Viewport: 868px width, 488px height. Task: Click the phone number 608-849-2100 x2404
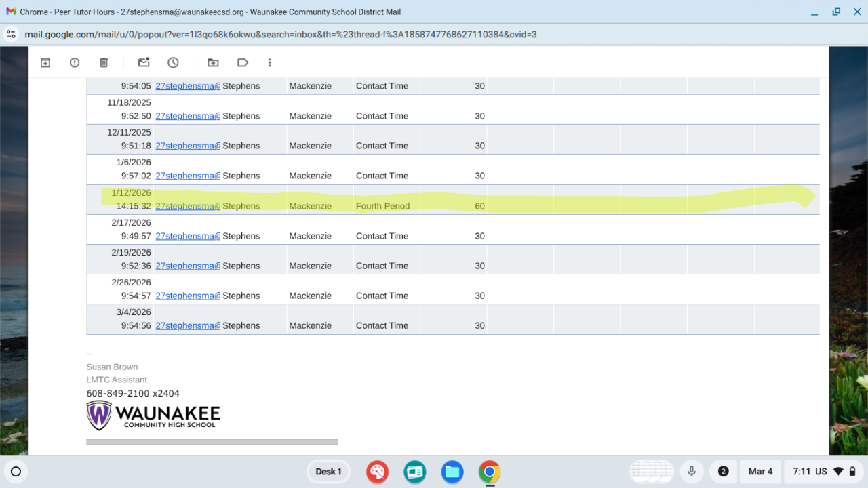(x=133, y=393)
